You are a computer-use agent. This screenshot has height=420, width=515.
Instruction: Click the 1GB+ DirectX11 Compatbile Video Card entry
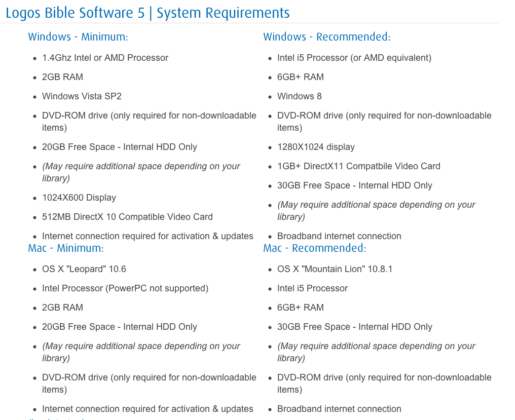tap(359, 166)
